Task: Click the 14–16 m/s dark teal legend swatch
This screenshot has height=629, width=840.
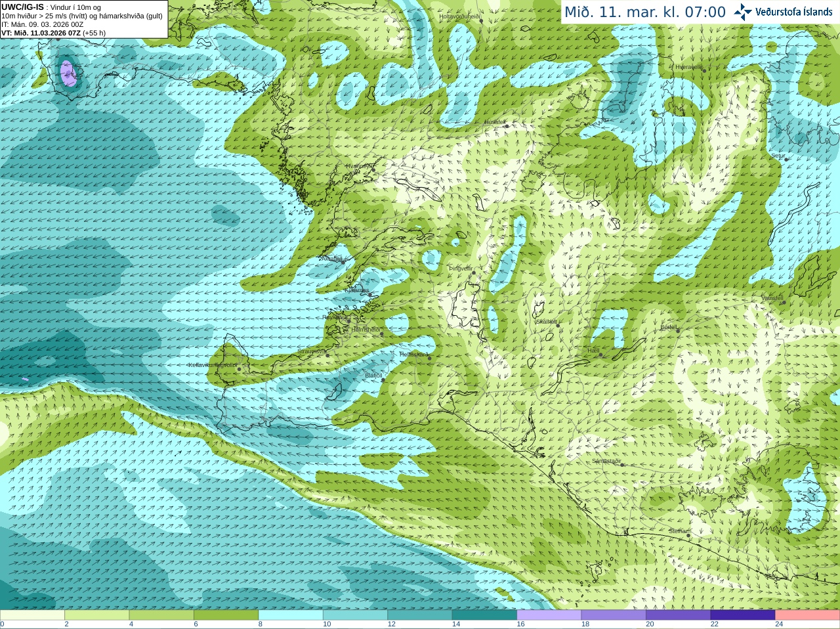Action: 484,615
